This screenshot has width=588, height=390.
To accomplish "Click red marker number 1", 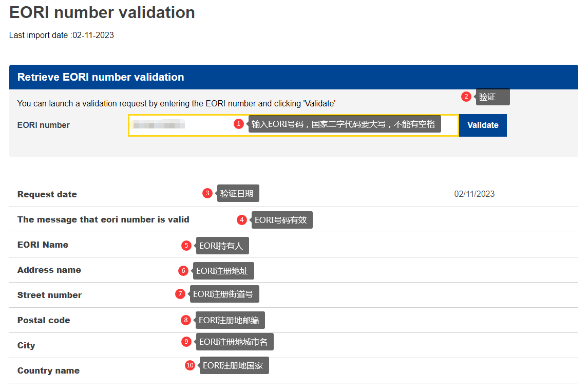I will tap(238, 124).
